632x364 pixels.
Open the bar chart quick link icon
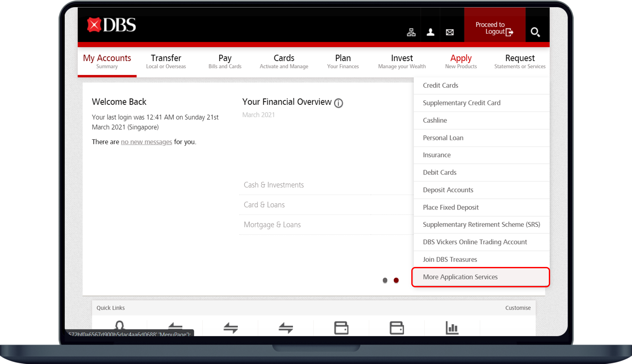452,328
